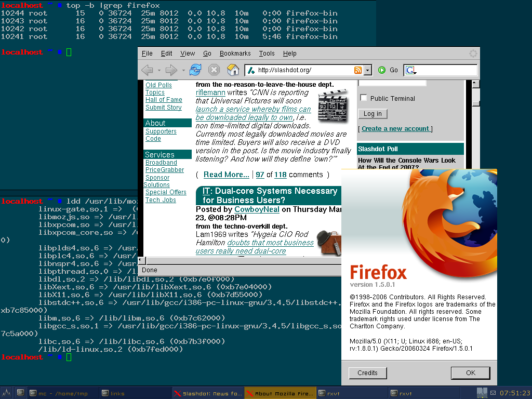The image size is (532, 399).
Task: Open Credits in the About Firefox dialog
Action: pyautogui.click(x=367, y=373)
